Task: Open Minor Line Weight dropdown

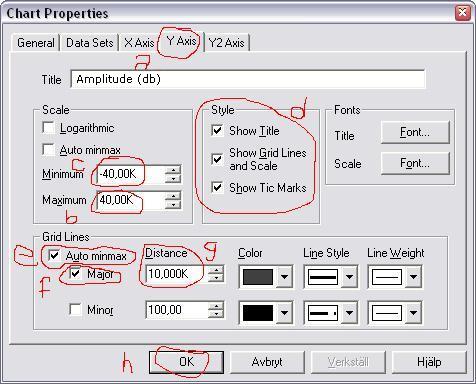Action: pyautogui.click(x=413, y=313)
